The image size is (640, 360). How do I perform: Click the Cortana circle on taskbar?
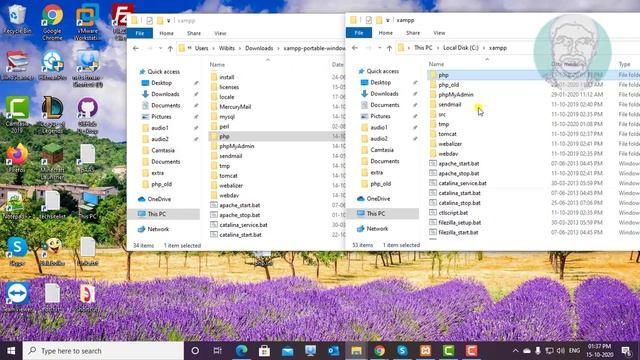pos(195,351)
